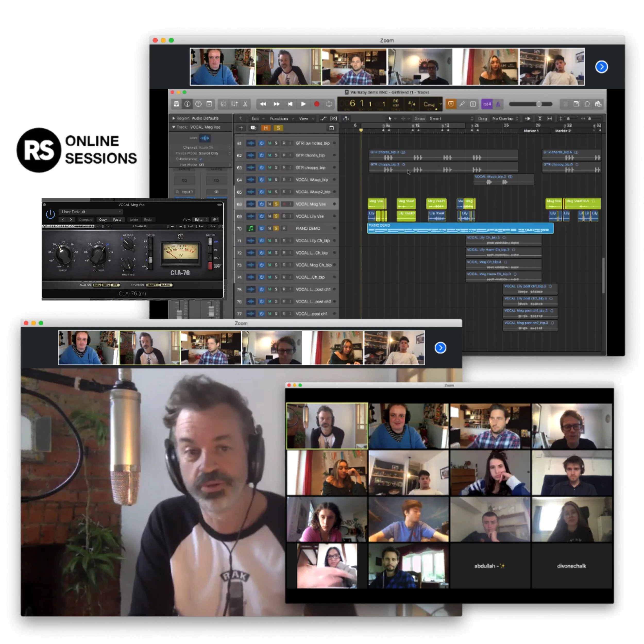This screenshot has height=644, width=644.
Task: Open the User Default preset dropdown
Action: (91, 212)
